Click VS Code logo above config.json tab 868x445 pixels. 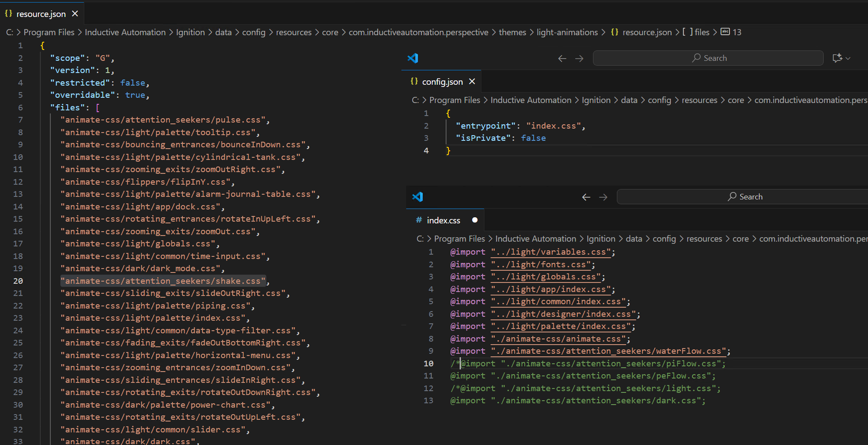coord(413,58)
